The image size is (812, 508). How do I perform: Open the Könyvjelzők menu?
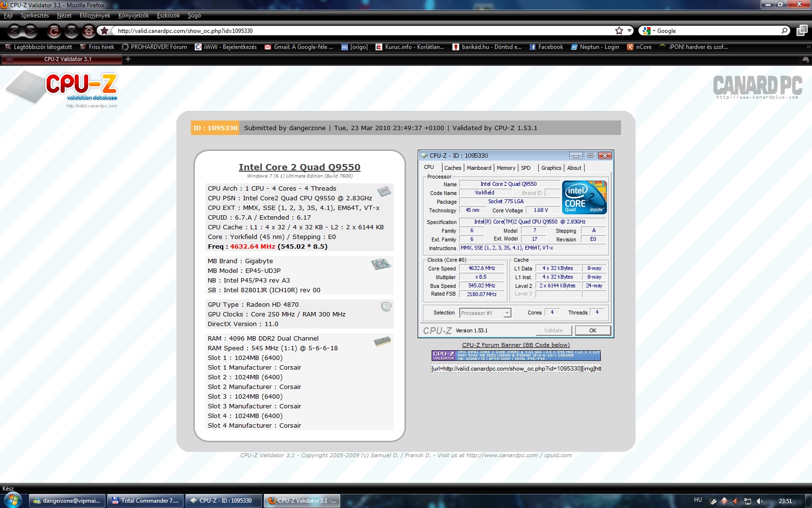coord(133,15)
